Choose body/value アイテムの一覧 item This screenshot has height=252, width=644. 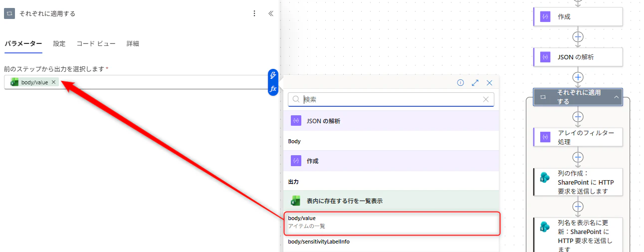click(x=392, y=223)
